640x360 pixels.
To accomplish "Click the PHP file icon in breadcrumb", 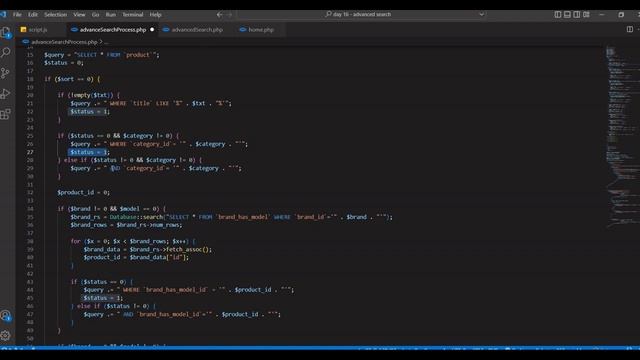I will click(26, 42).
